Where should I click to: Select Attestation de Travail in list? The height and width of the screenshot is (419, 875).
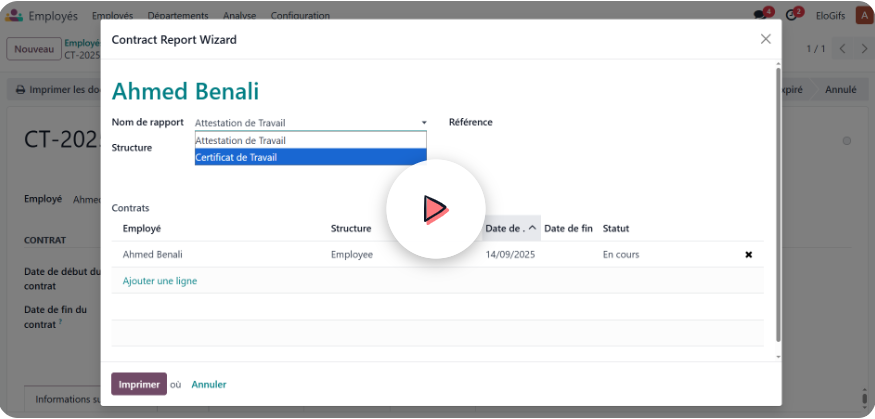[x=310, y=140]
